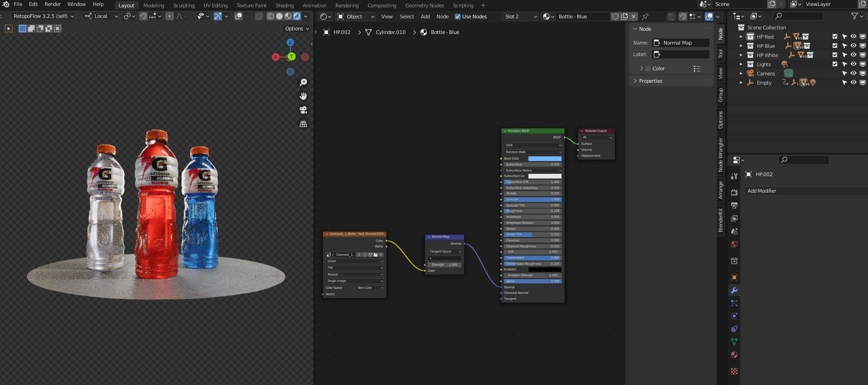Open the node editor Add menu
868x385 pixels.
pos(425,17)
